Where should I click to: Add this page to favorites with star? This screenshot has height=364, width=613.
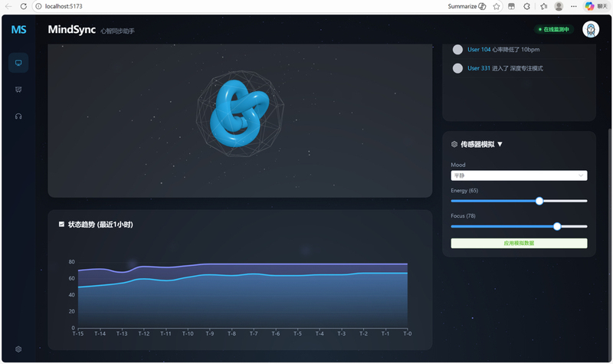(497, 6)
